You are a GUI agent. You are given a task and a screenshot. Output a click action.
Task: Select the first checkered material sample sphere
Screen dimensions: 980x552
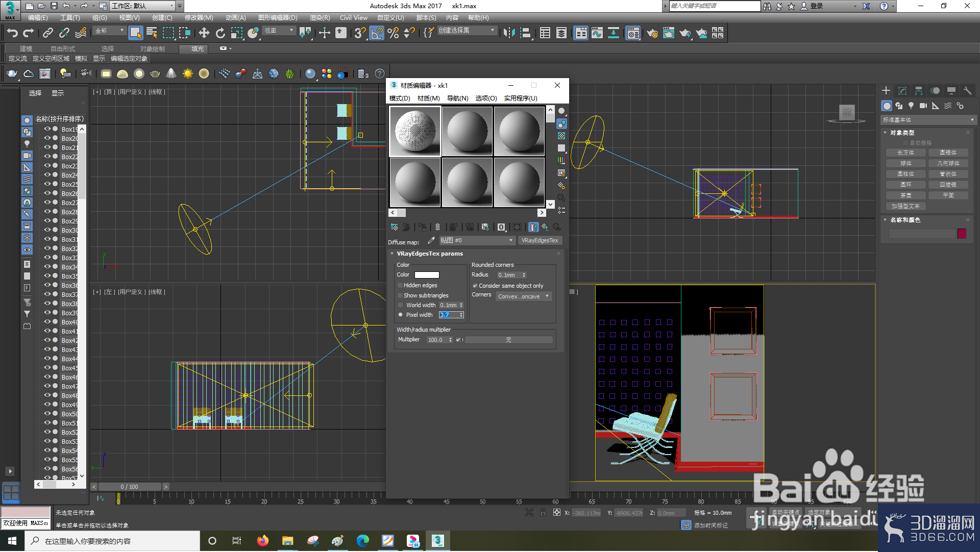415,131
